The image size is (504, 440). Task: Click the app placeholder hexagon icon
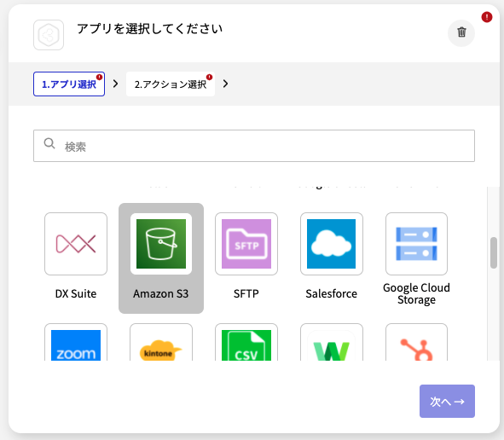coord(49,35)
